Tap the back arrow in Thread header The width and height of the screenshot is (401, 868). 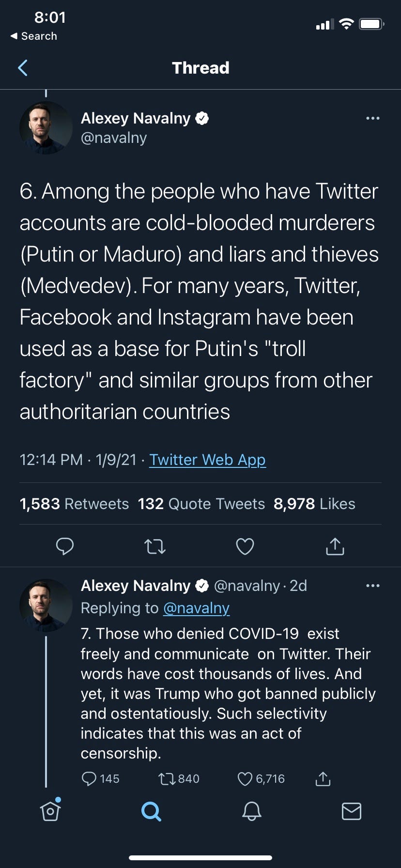(x=23, y=68)
